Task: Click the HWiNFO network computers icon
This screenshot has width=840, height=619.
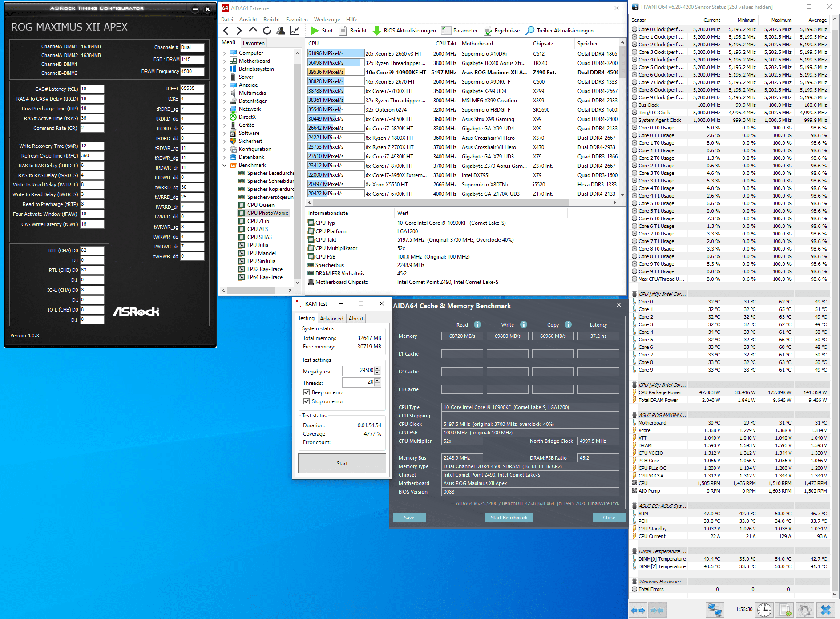Action: pyautogui.click(x=715, y=610)
